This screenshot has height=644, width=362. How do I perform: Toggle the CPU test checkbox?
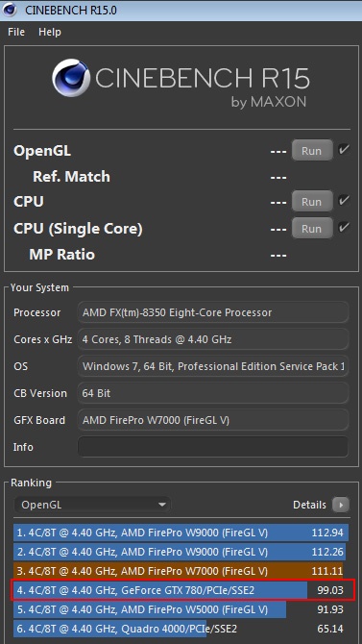pyautogui.click(x=343, y=201)
